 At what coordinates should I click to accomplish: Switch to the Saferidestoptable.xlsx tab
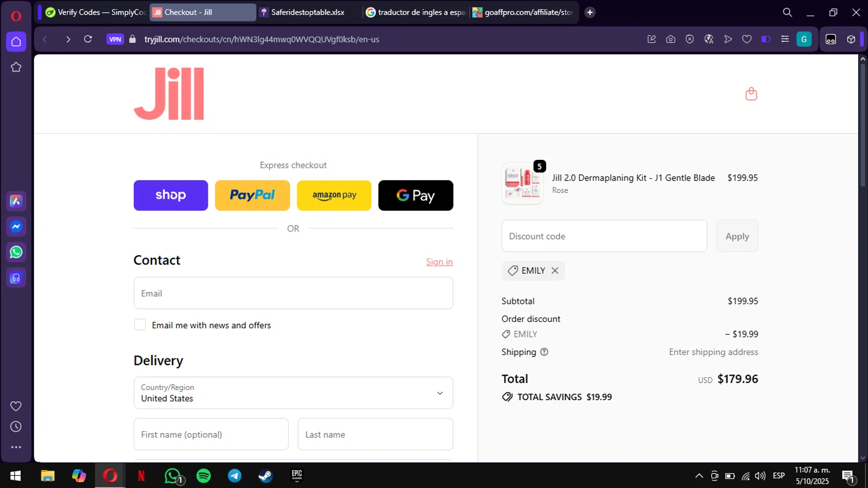[310, 12]
